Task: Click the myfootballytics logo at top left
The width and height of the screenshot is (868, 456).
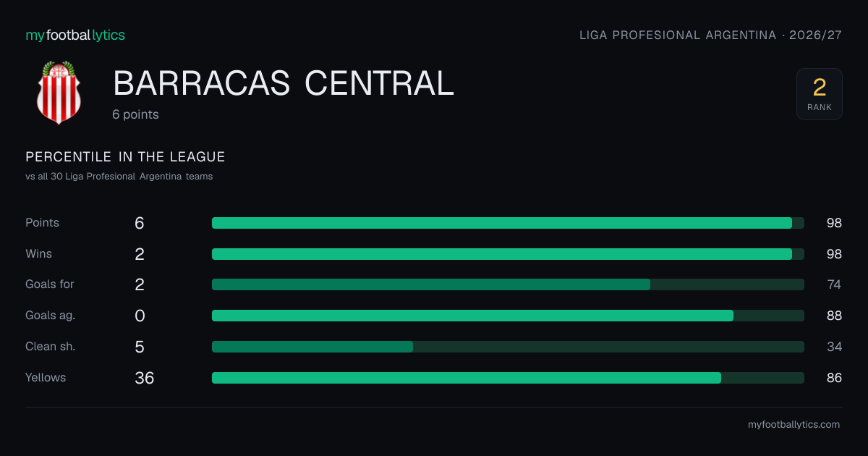Action: click(x=75, y=35)
